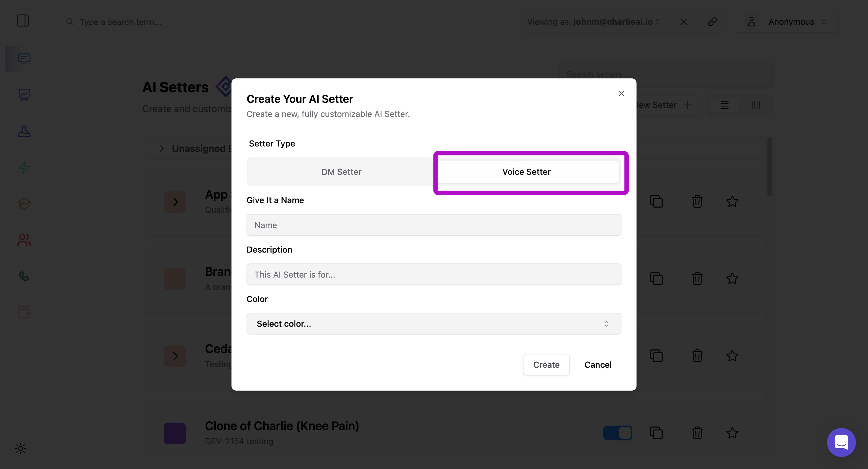Open the users contacts sidebar icon
Image resolution: width=868 pixels, height=469 pixels.
tap(24, 240)
